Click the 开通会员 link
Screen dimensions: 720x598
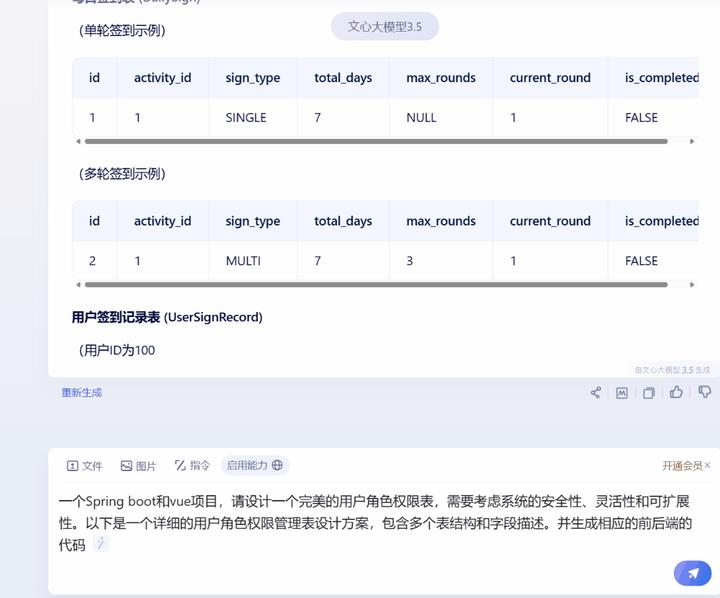click(682, 466)
